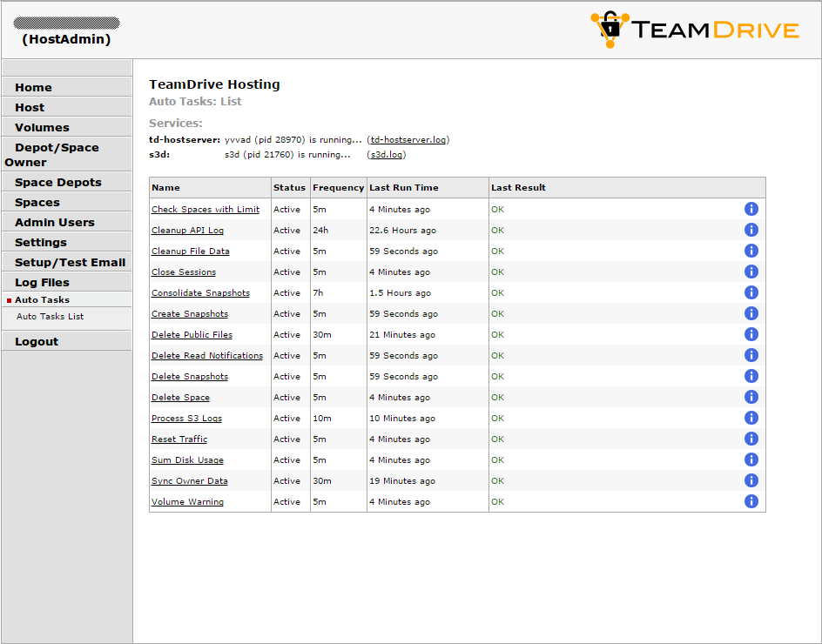Open the Create Snapshots task

coord(189,313)
